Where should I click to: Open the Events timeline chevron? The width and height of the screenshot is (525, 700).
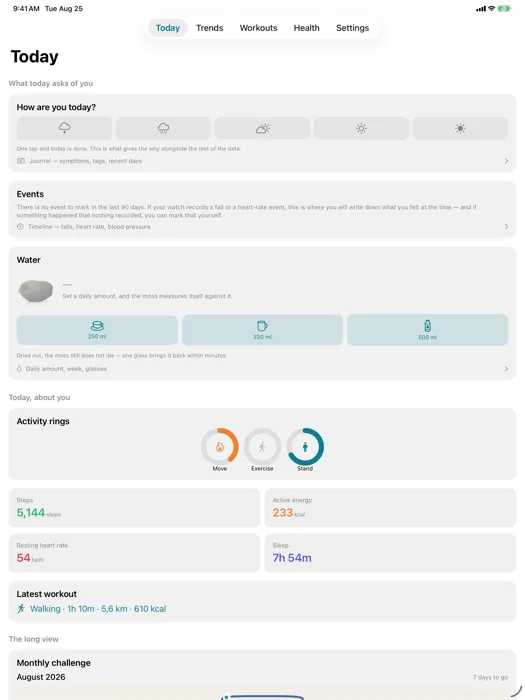(x=506, y=227)
